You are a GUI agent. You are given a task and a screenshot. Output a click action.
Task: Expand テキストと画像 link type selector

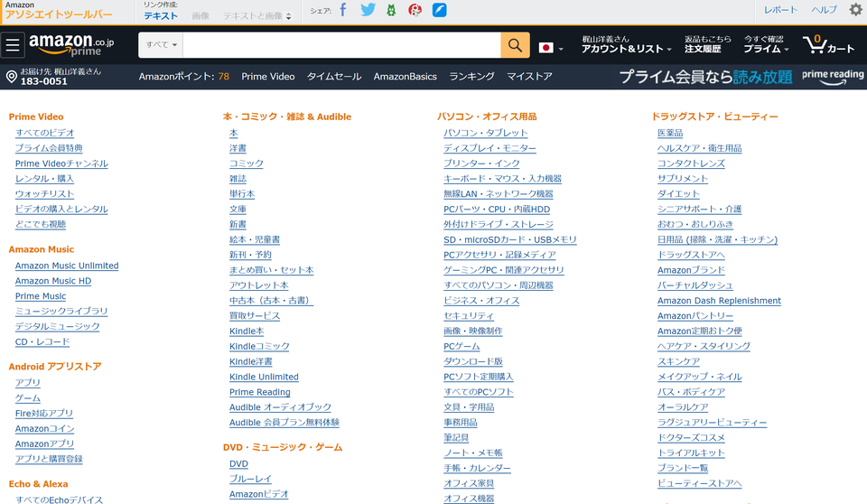coord(257,16)
